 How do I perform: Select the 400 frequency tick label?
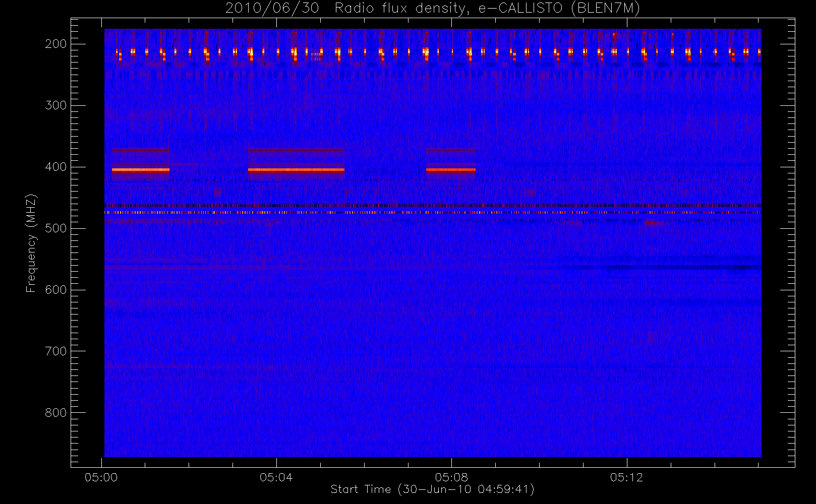point(56,167)
